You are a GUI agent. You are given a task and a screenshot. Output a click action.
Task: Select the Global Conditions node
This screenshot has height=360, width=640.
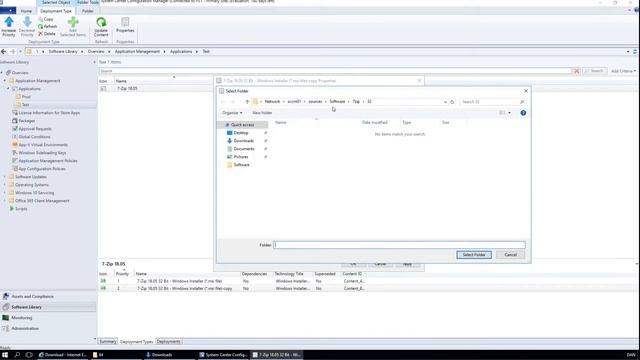(34, 137)
